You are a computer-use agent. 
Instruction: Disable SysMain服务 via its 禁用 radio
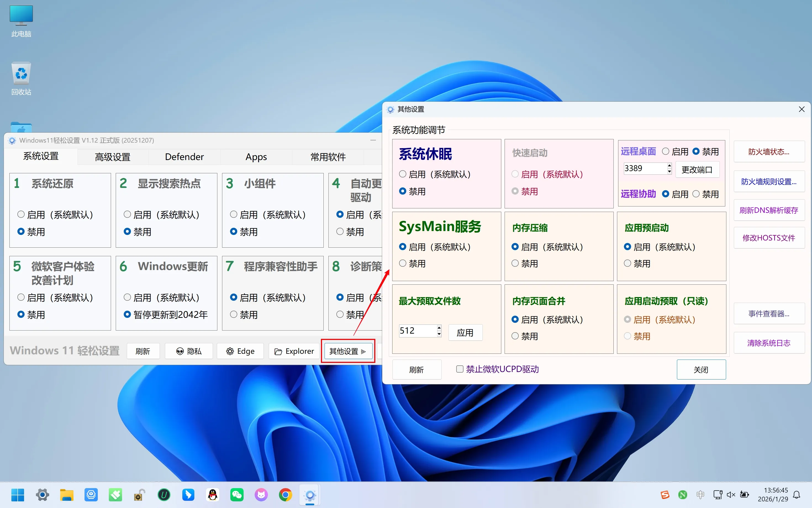(403, 263)
